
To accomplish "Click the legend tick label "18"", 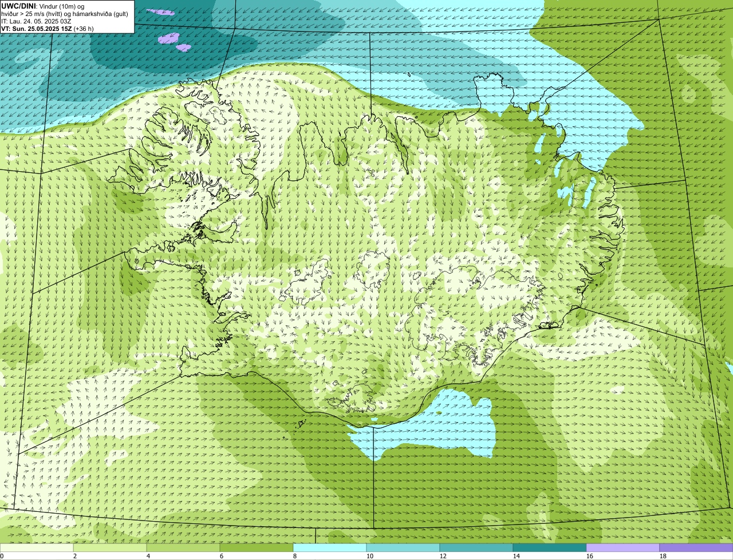I will (663, 556).
